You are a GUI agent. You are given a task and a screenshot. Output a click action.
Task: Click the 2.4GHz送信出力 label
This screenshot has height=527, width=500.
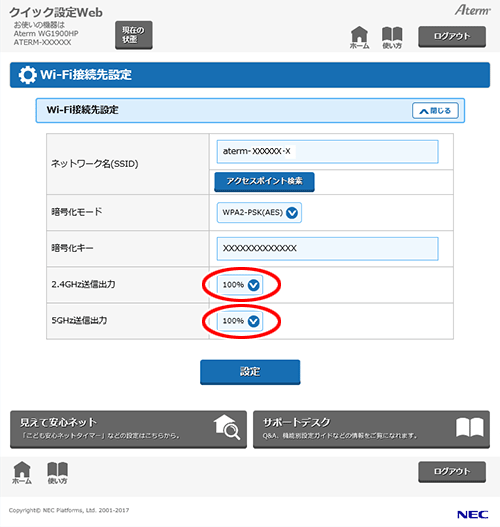click(83, 284)
